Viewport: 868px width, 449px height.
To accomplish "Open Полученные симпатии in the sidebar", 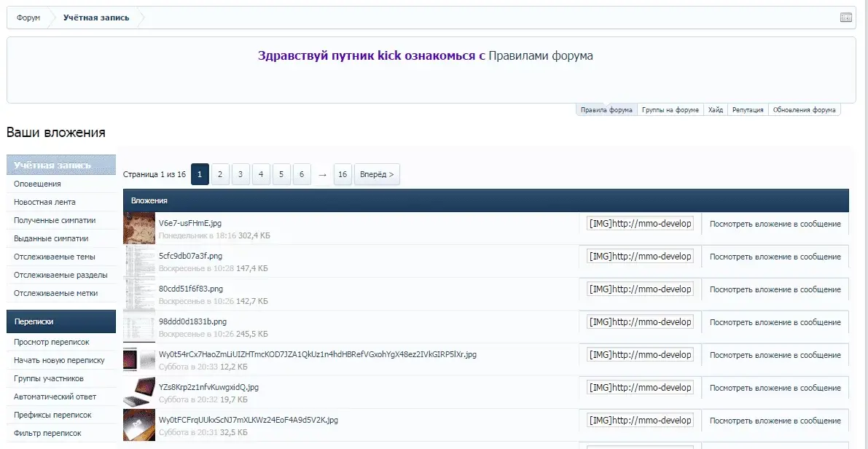I will pos(61,220).
